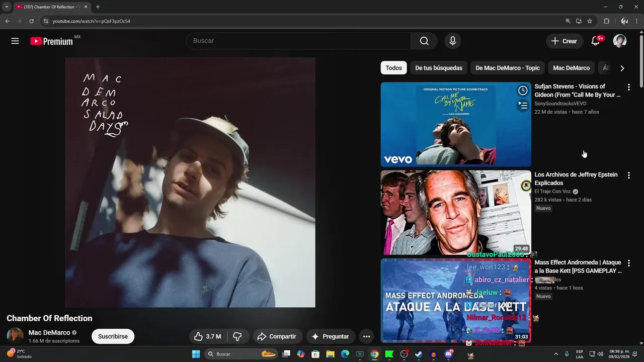Open Mass Effect Andromeda video title

pyautogui.click(x=578, y=266)
